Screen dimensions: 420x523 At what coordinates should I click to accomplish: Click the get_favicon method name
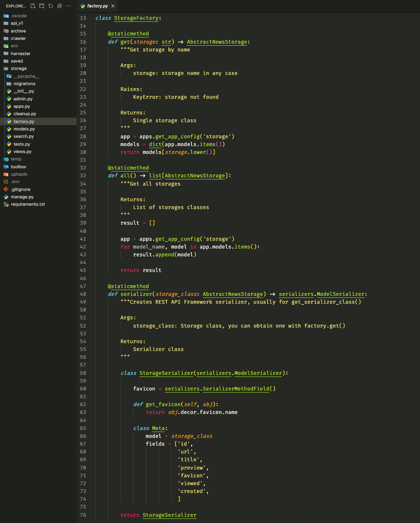tap(163, 404)
